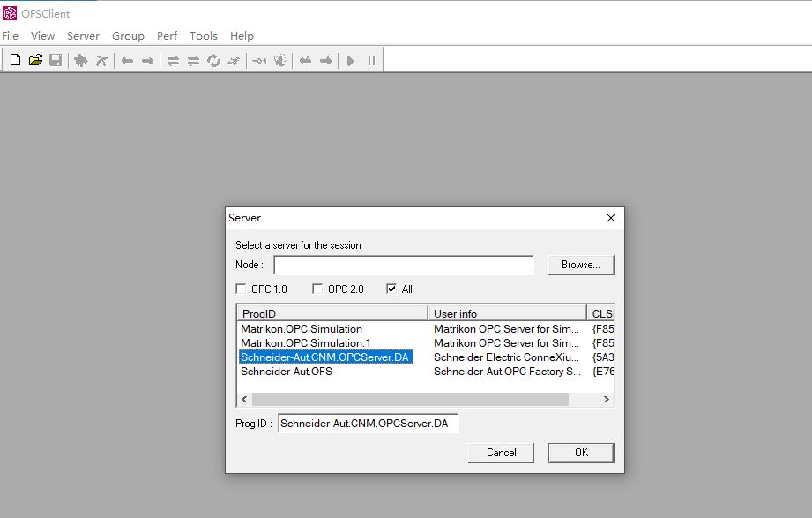Image resolution: width=812 pixels, height=518 pixels.
Task: Open the Server menu
Action: point(83,36)
